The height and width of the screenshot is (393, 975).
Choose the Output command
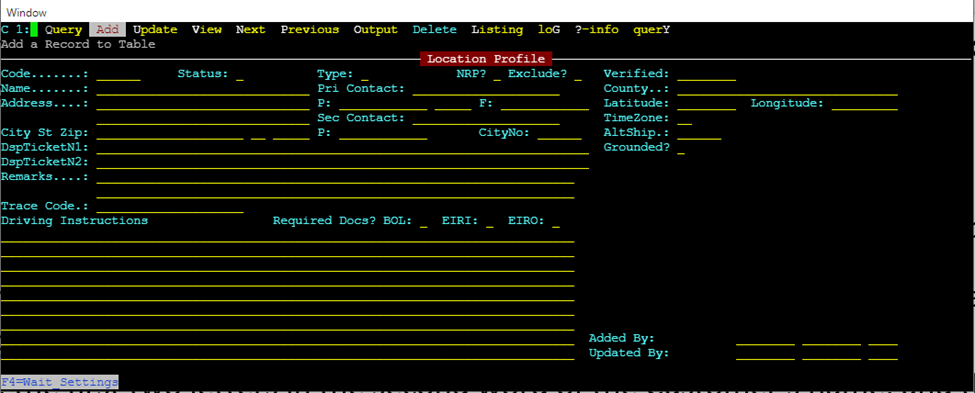(376, 30)
